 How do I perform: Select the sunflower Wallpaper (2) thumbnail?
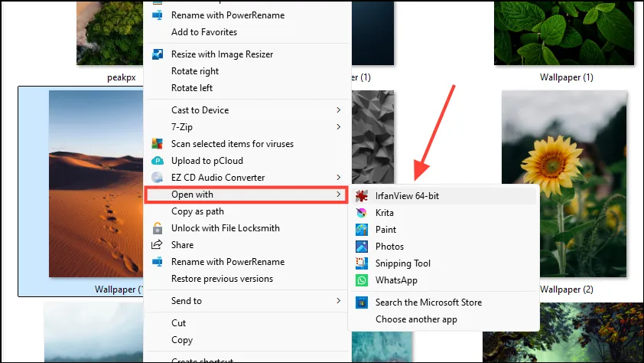[x=564, y=184]
